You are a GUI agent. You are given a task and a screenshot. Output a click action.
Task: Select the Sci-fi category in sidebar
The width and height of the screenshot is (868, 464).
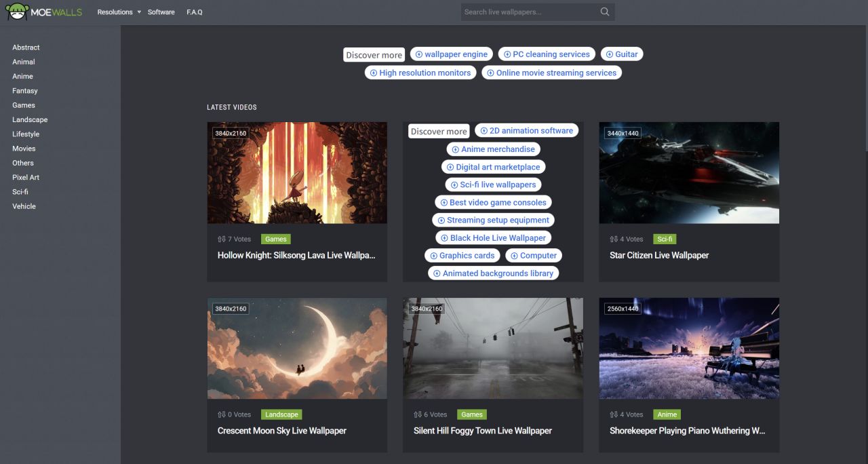click(20, 192)
